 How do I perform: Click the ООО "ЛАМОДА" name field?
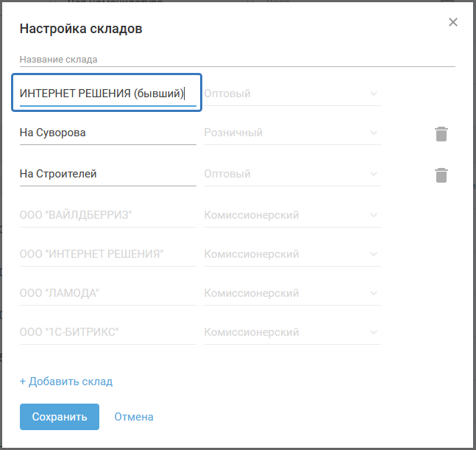point(107,293)
